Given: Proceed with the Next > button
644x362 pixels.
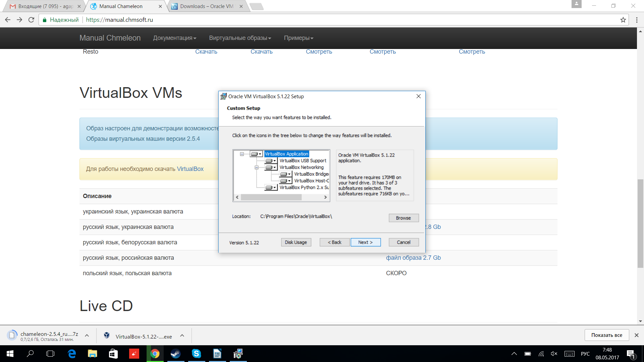Looking at the screenshot, I should point(366,242).
